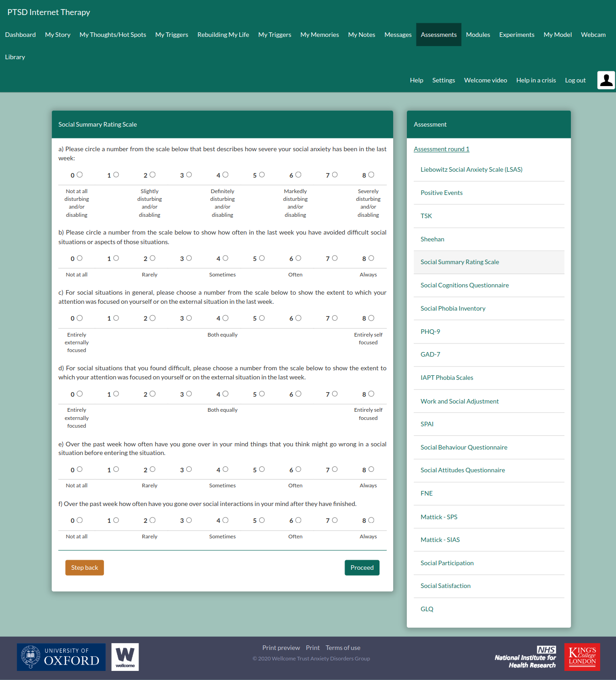Open the Liebowitz Social Anxiety Scale
The height and width of the screenshot is (680, 616).
coord(471,169)
